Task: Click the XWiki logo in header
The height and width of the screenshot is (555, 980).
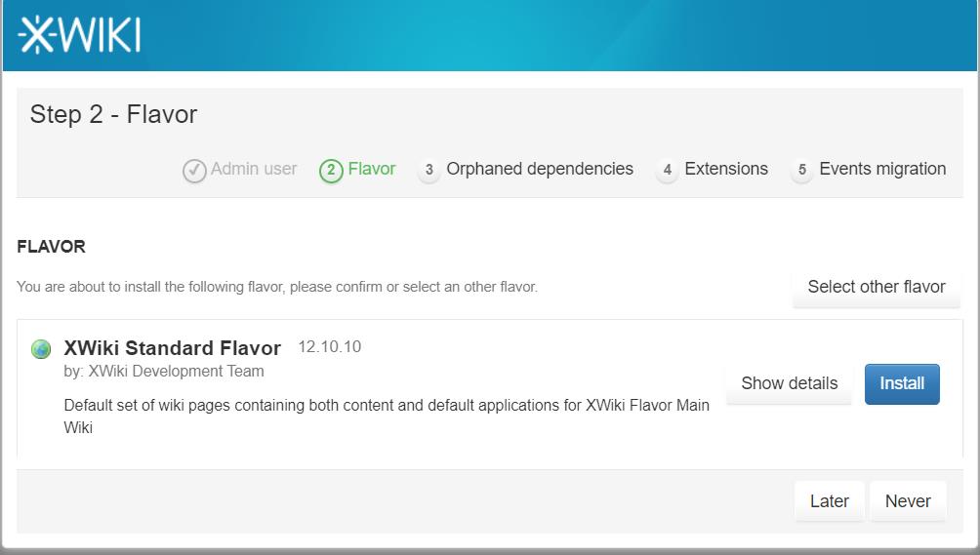Action: click(79, 34)
